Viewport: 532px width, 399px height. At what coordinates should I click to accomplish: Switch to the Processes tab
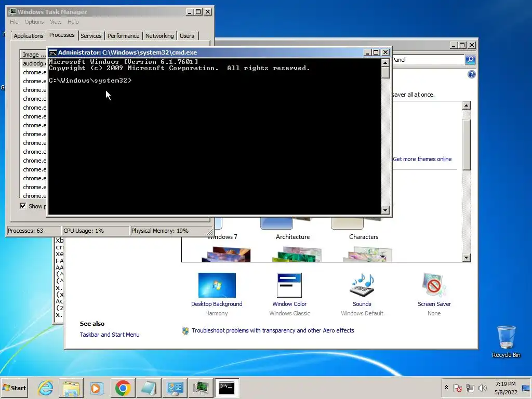(x=62, y=35)
